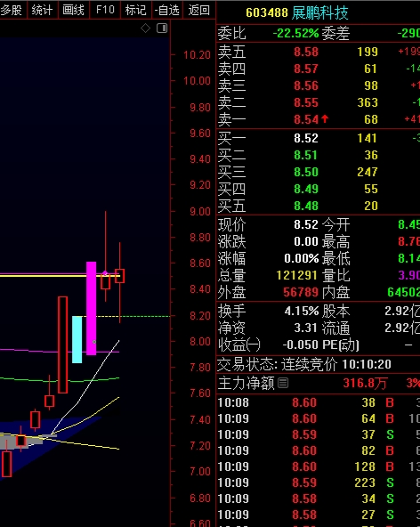This screenshot has width=420, height=527.
Task: Click the 标记 button
Action: point(136,10)
